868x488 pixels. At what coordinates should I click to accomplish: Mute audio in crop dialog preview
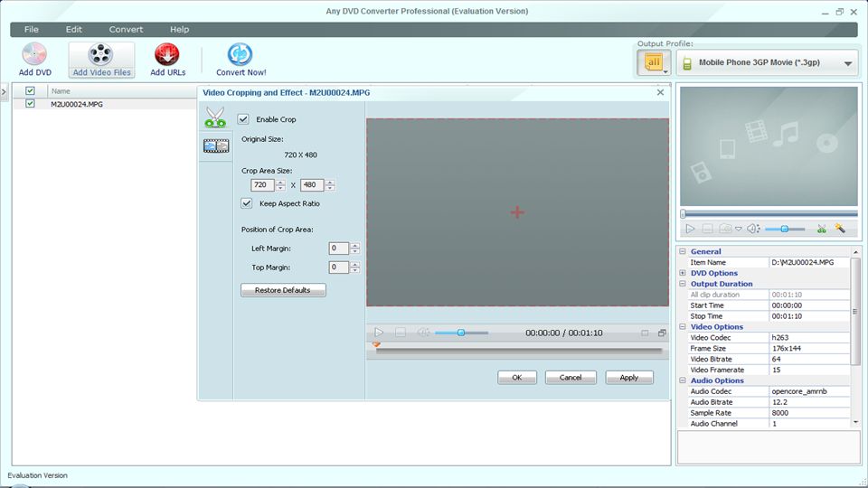423,333
